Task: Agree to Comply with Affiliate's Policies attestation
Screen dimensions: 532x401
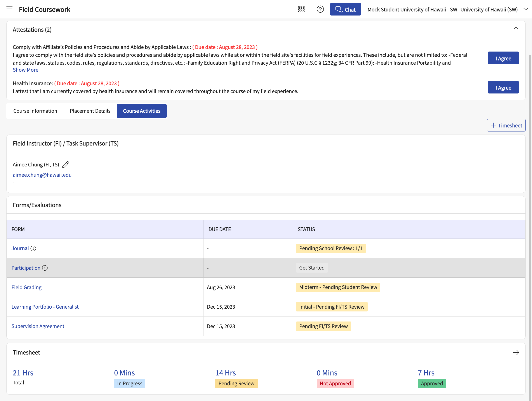Action: click(503, 58)
